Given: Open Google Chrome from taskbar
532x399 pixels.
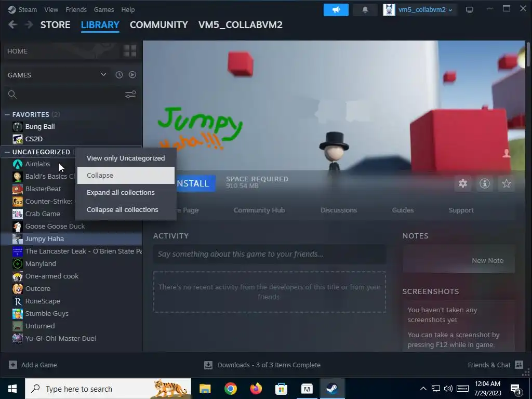Looking at the screenshot, I should 231,389.
